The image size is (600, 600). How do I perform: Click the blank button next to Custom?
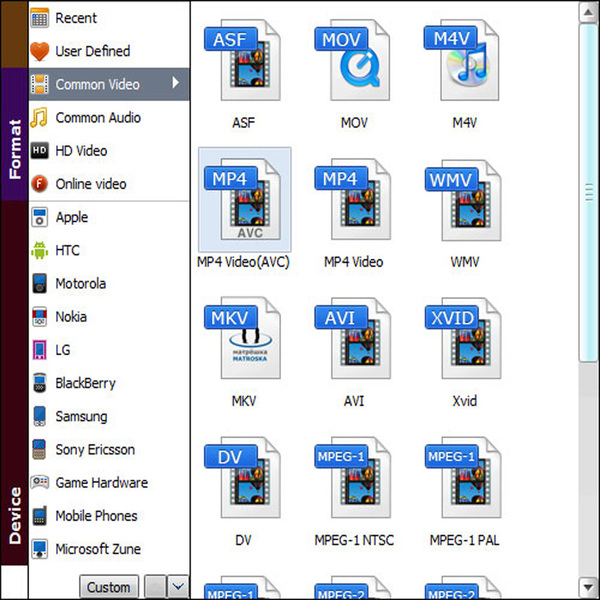[155, 586]
